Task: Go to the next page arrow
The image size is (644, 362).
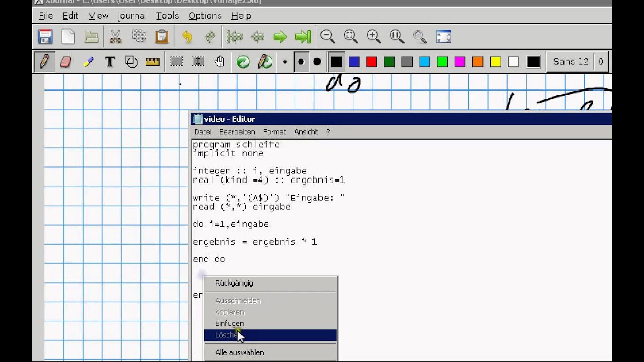Action: point(280,37)
